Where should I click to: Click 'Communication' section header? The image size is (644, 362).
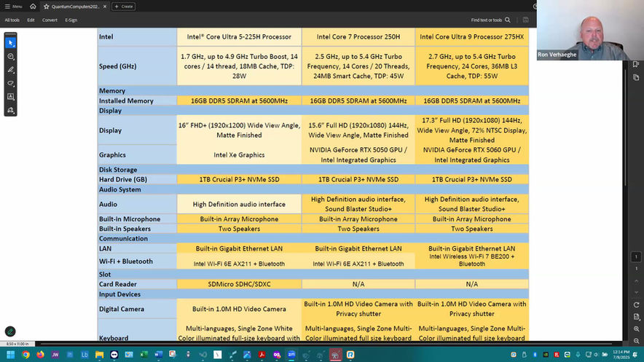pos(123,238)
